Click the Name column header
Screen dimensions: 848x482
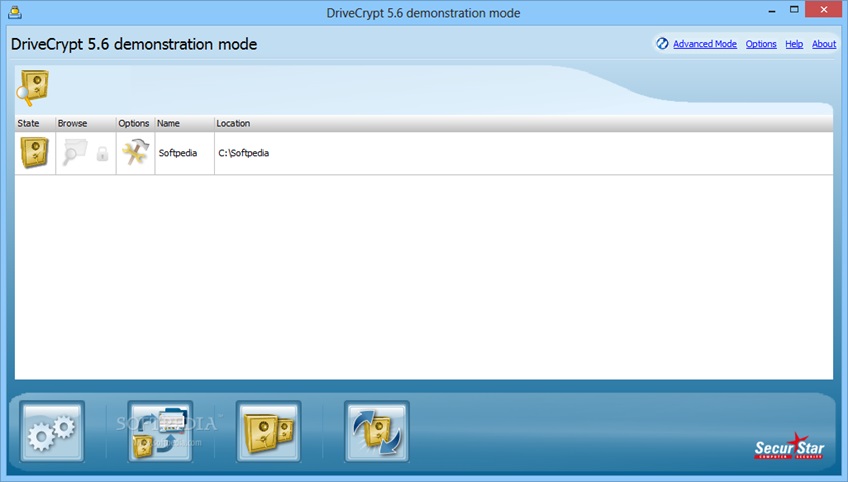(x=184, y=123)
